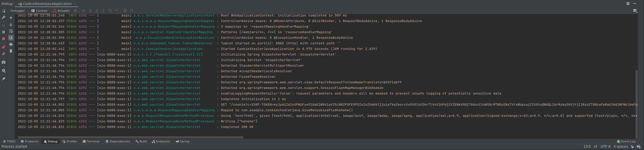Toggle mute breakpoints
Image resolution: width=644 pixels, height=150 pixels.
pyautogui.click(x=4, y=54)
